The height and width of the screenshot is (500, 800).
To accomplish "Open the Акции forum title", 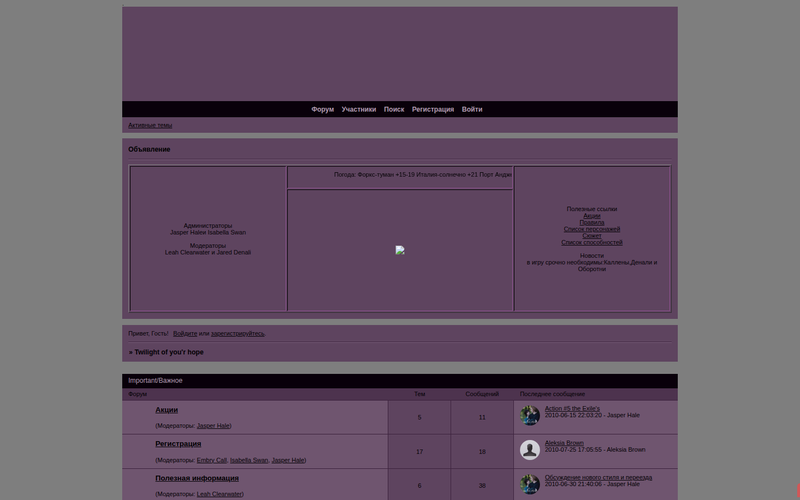I will pos(166,410).
